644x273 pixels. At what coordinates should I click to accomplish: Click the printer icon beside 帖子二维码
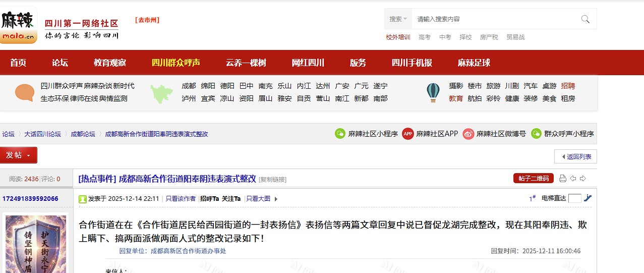(x=562, y=179)
